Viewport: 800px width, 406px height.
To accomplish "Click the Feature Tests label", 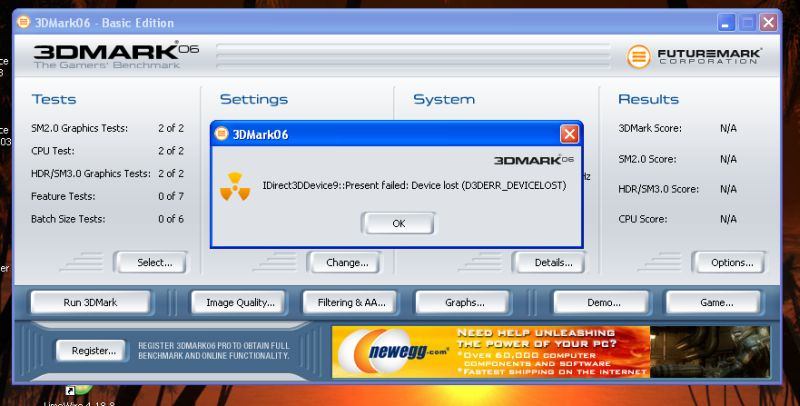I will (x=63, y=196).
